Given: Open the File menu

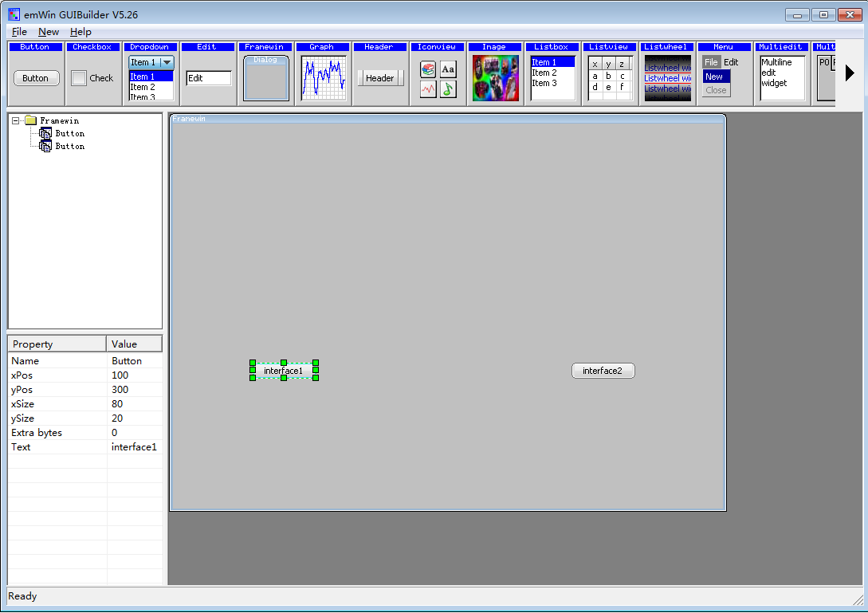Looking at the screenshot, I should [19, 32].
